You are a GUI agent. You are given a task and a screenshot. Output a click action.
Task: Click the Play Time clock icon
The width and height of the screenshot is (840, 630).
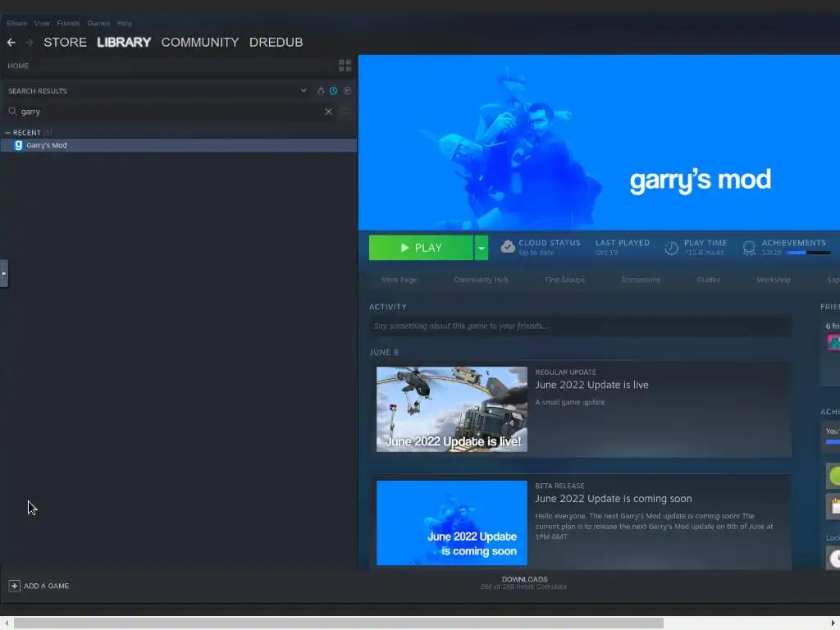click(671, 248)
